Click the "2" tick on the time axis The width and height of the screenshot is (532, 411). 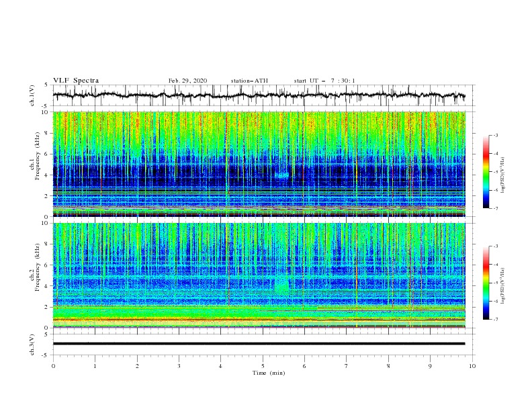coord(137,366)
